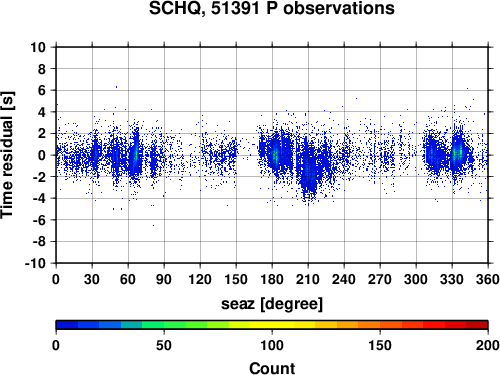The height and width of the screenshot is (375, 500).
Task: Click the x-axis tick label "360"
Action: tap(488, 279)
